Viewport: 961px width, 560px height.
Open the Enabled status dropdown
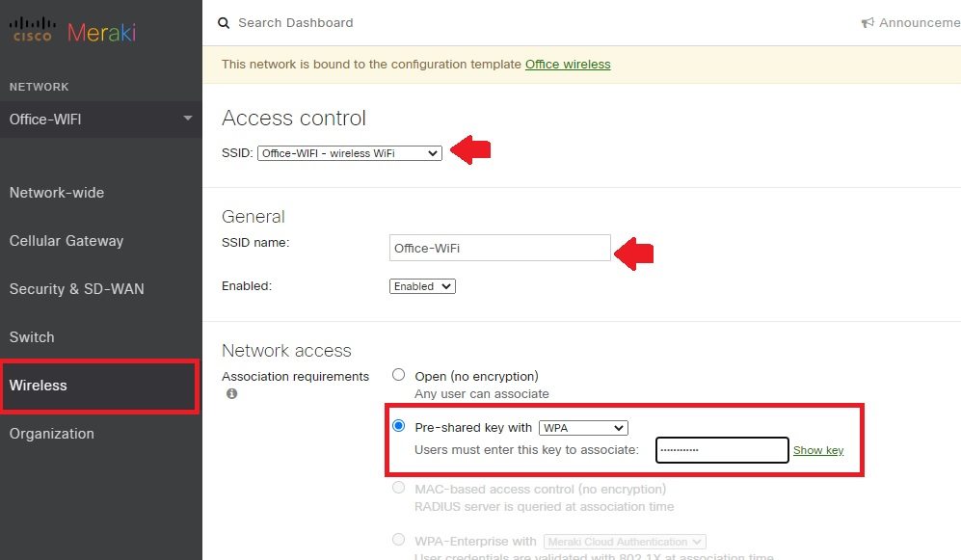pos(422,286)
